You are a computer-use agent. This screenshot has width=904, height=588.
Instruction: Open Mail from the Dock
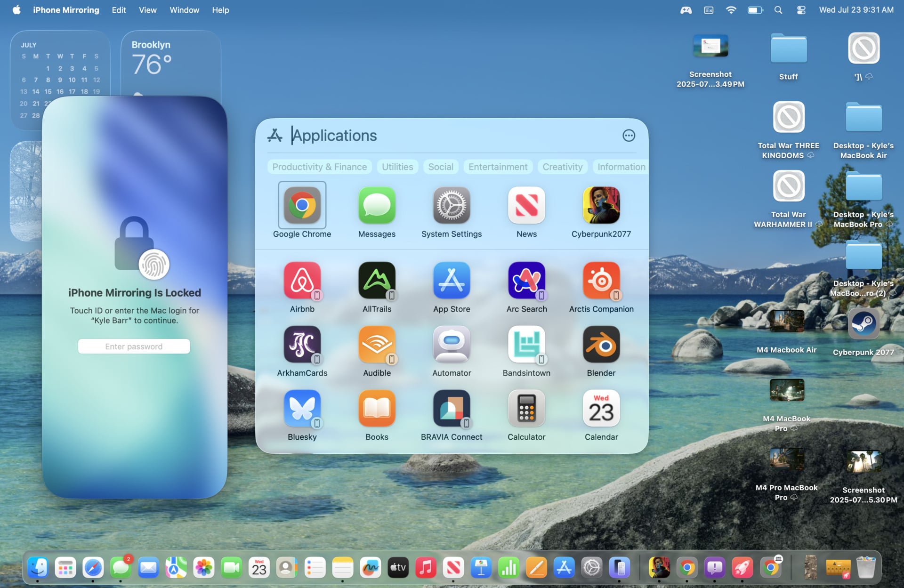tap(148, 568)
